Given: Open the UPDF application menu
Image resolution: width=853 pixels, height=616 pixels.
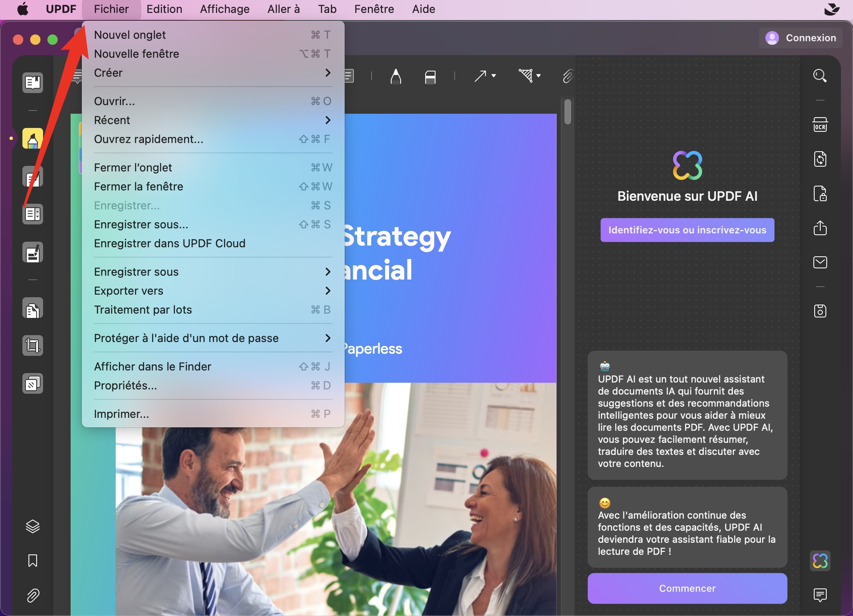Looking at the screenshot, I should coord(61,9).
